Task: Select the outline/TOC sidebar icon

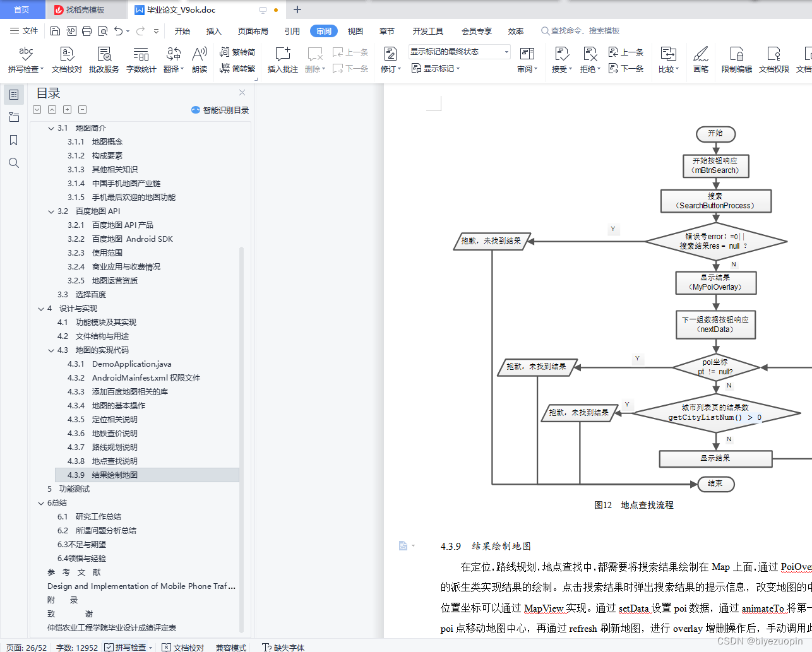Action: click(x=14, y=95)
